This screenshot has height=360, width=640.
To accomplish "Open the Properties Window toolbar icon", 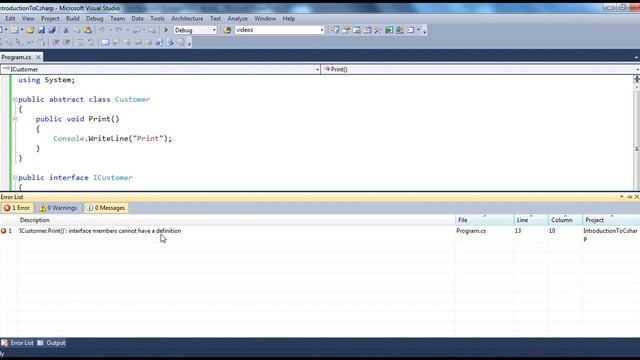I will coord(346,30).
